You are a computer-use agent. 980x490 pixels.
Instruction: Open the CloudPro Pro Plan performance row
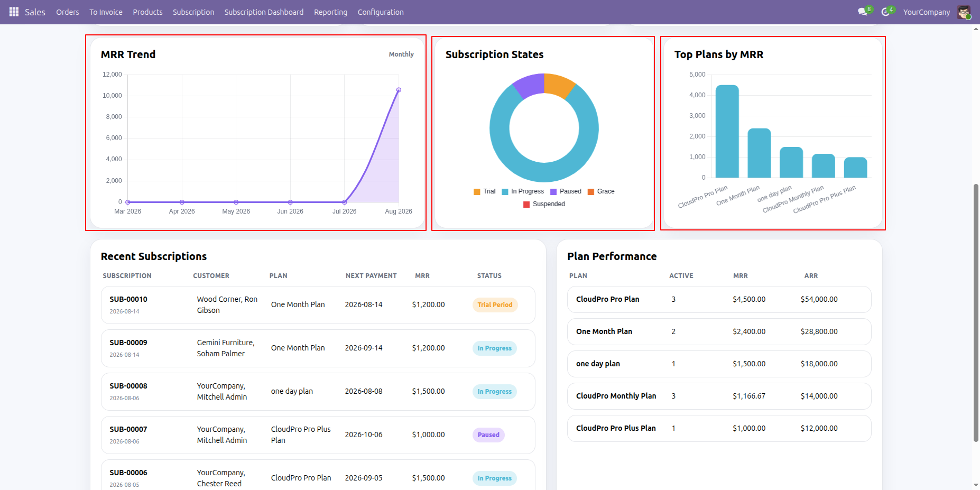click(x=719, y=299)
